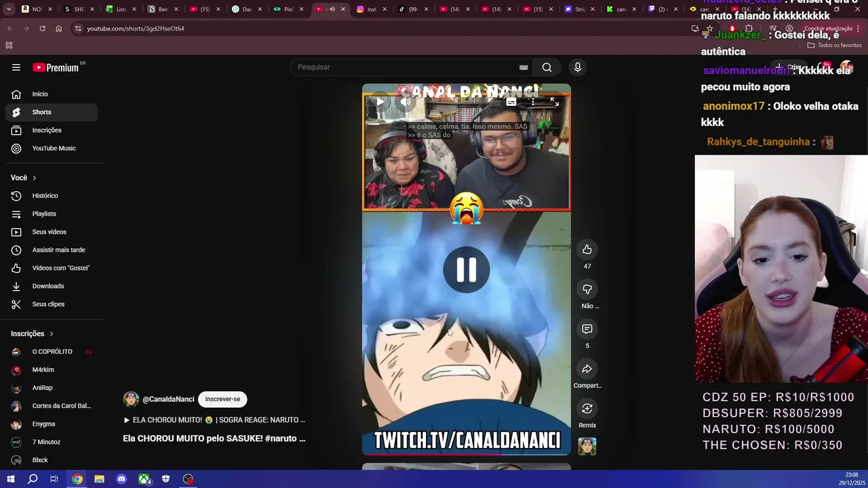
Task: Start voice search with the microphone
Action: (x=578, y=67)
